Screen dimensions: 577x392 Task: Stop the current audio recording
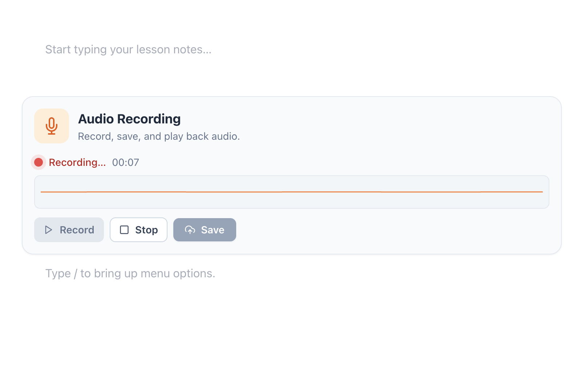pyautogui.click(x=138, y=230)
